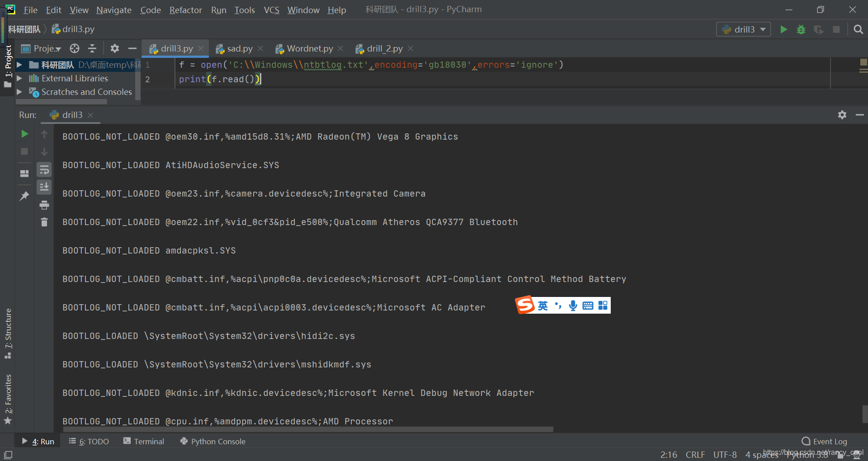
Task: Toggle the 2: Favorites side panel
Action: click(x=8, y=400)
